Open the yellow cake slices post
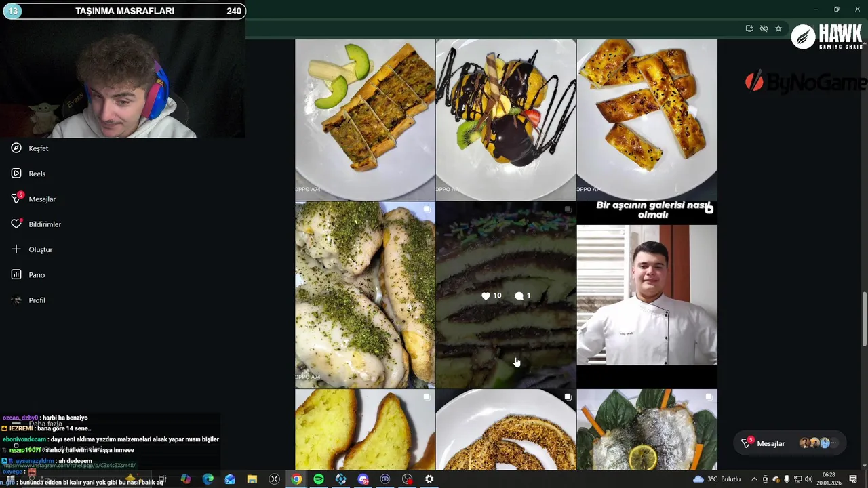 pos(365,430)
